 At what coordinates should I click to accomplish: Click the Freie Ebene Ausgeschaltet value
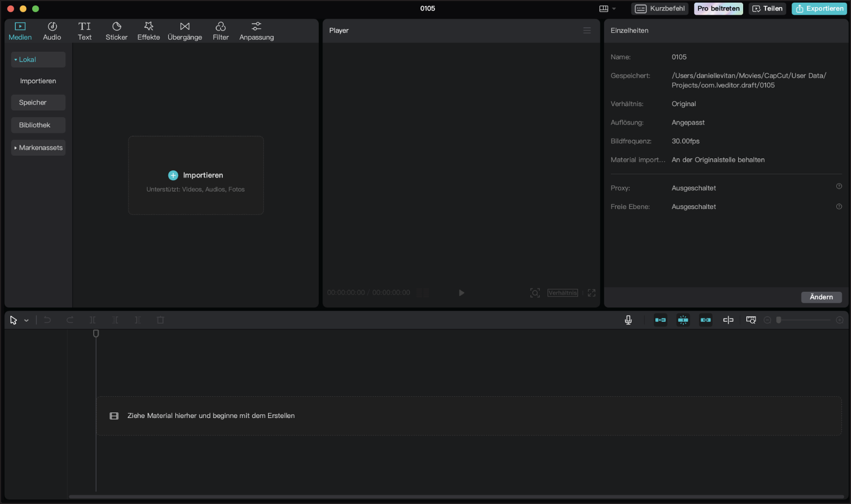coord(694,207)
